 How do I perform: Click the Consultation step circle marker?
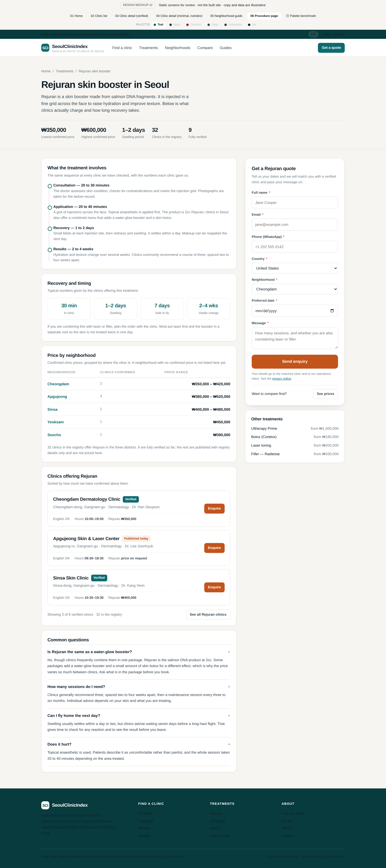coord(50,186)
